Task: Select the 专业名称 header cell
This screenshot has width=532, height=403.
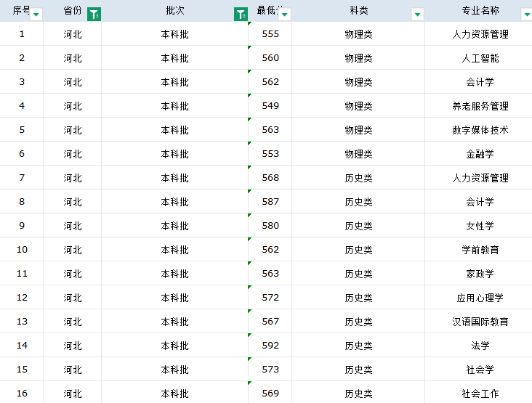Action: pos(480,11)
